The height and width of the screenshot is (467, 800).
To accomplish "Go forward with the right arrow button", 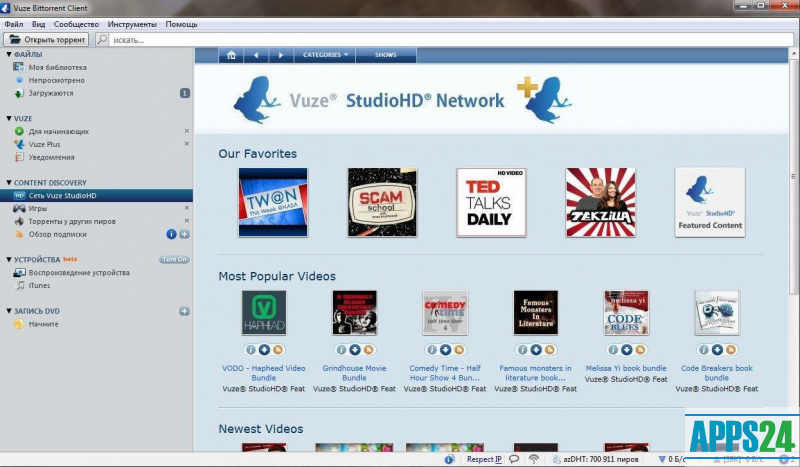I will click(x=281, y=55).
